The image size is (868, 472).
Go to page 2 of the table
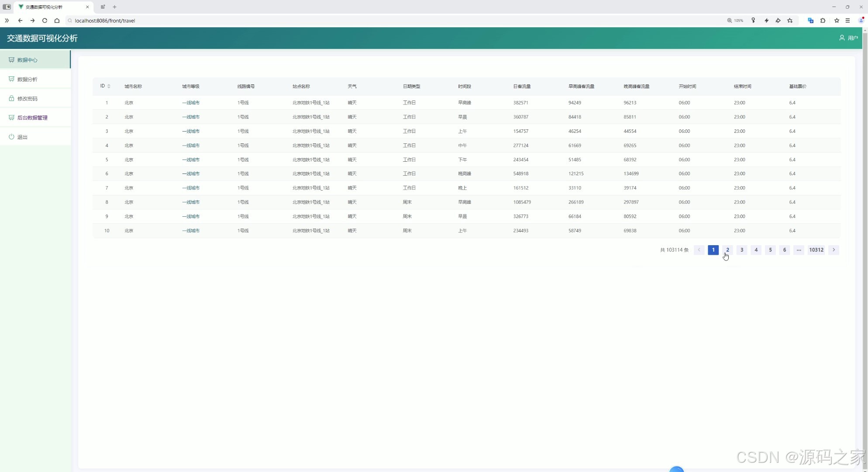point(727,250)
